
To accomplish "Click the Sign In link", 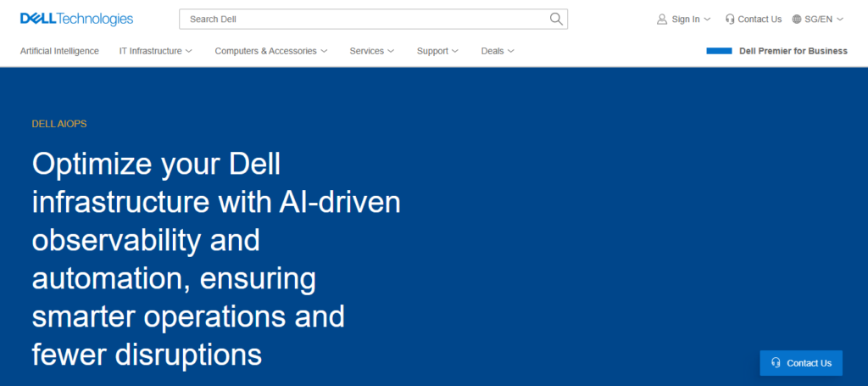I will click(685, 20).
